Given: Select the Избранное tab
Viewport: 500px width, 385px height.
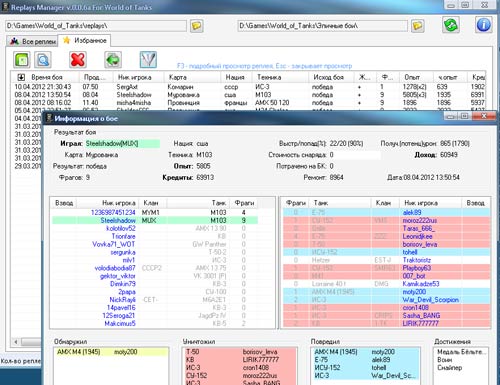Looking at the screenshot, I should pyautogui.click(x=84, y=41).
